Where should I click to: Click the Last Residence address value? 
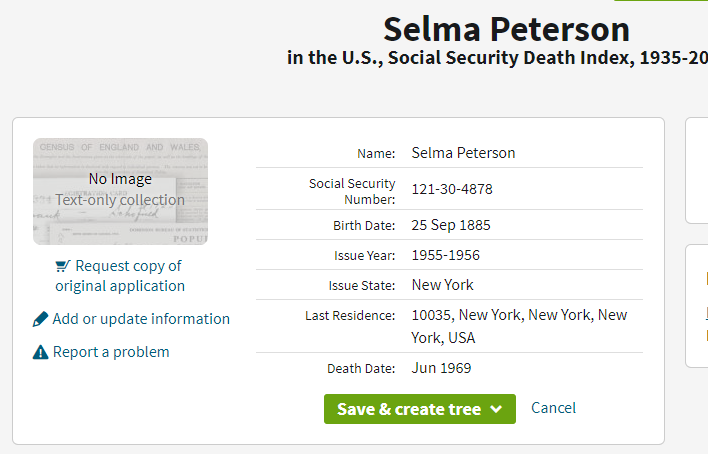pos(519,326)
